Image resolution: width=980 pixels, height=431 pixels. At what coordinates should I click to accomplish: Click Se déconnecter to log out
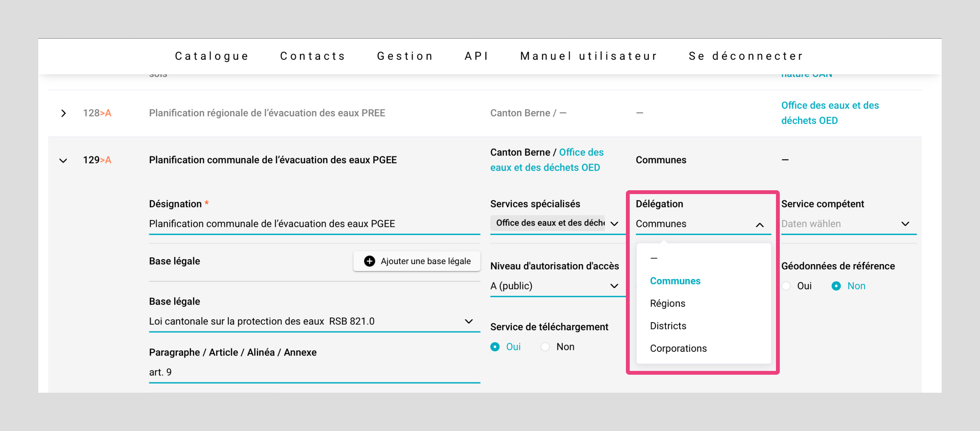746,56
